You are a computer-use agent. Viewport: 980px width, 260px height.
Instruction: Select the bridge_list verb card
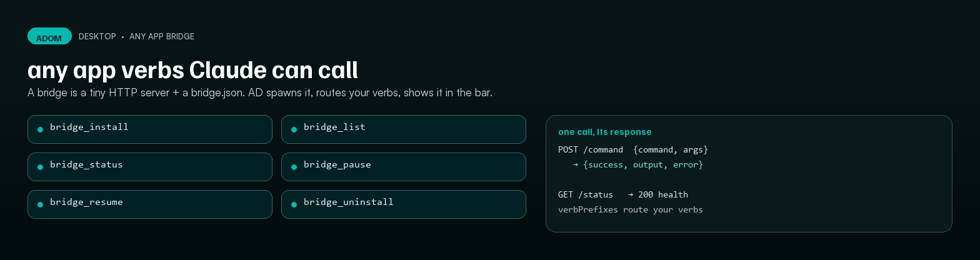click(404, 129)
